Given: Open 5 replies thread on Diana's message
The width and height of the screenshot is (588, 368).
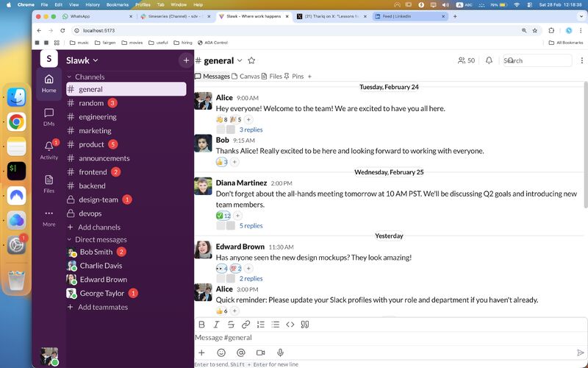Looking at the screenshot, I should click(x=251, y=226).
